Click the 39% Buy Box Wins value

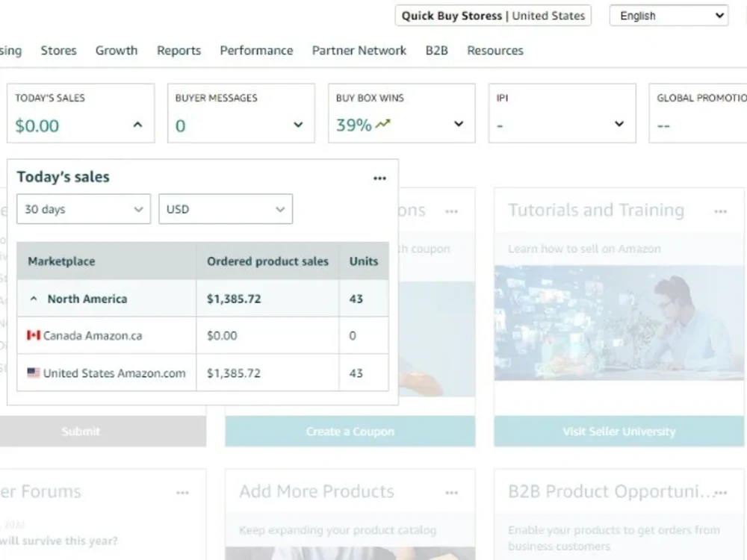[x=353, y=125]
